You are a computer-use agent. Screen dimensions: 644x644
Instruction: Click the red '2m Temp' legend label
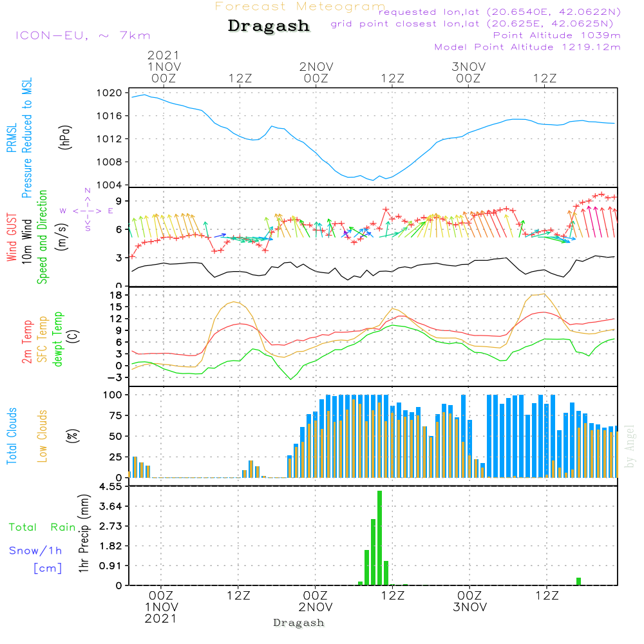tap(26, 342)
